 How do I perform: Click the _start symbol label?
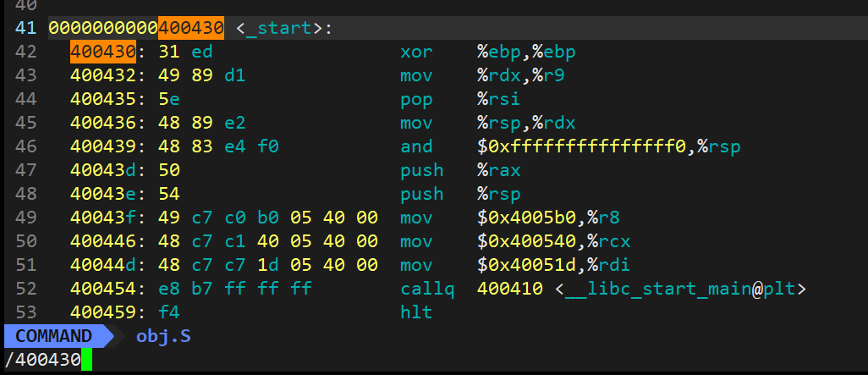[279, 28]
